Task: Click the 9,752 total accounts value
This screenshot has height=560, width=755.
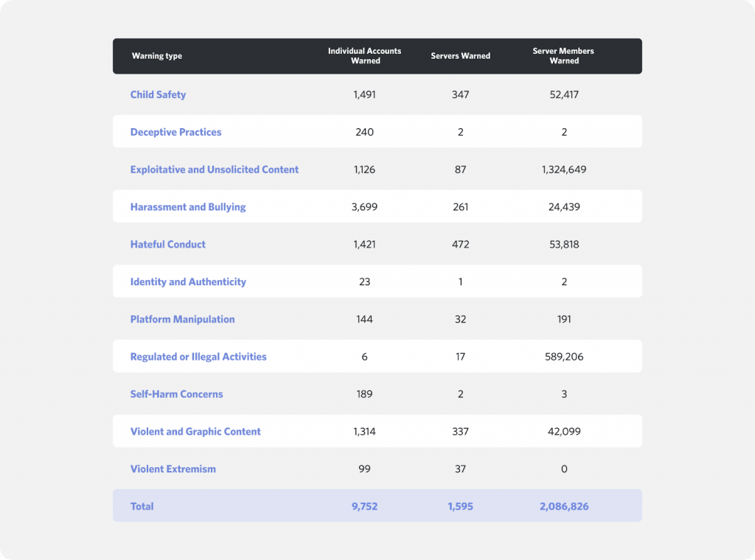Action: [364, 506]
